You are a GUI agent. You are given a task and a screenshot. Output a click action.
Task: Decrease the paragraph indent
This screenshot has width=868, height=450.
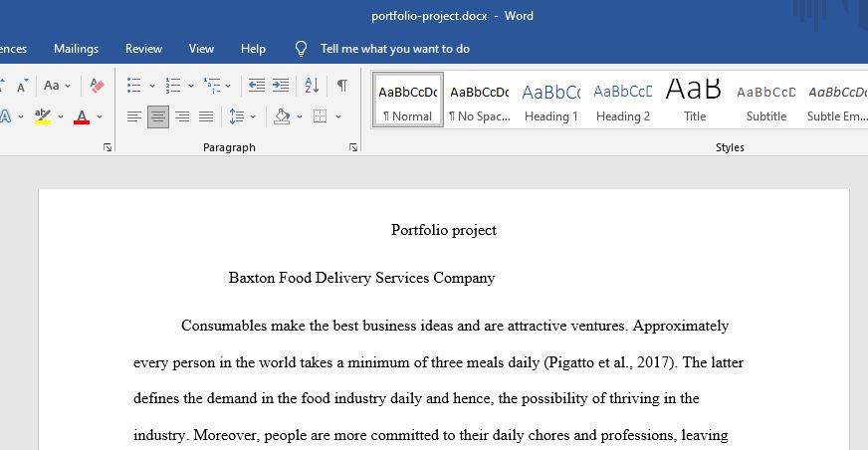256,86
